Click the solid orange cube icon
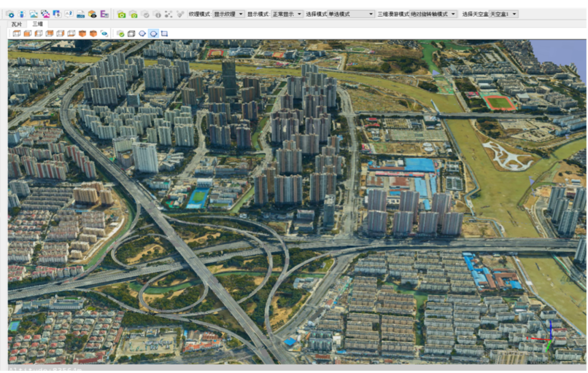Viewport: 588px width, 373px height. [x=82, y=34]
